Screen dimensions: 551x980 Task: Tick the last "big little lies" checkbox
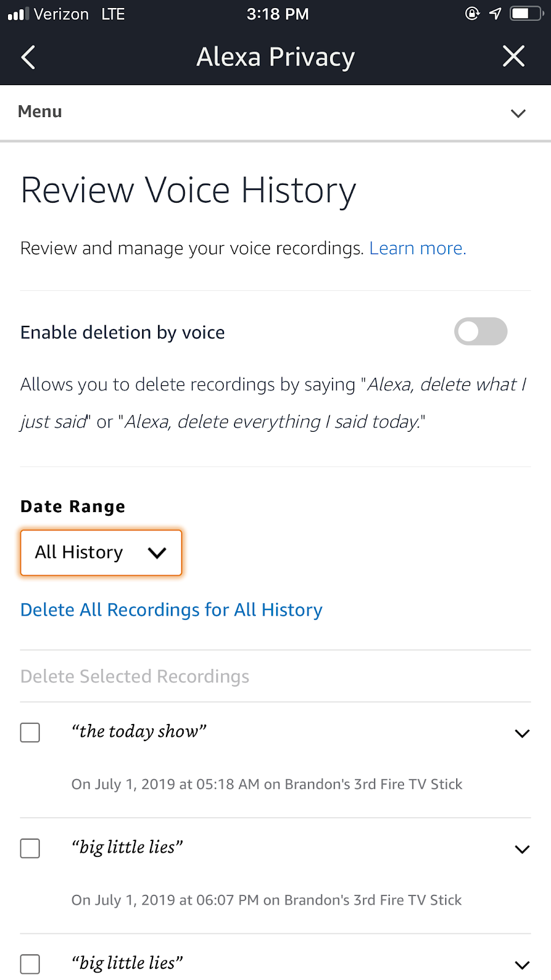(30, 964)
